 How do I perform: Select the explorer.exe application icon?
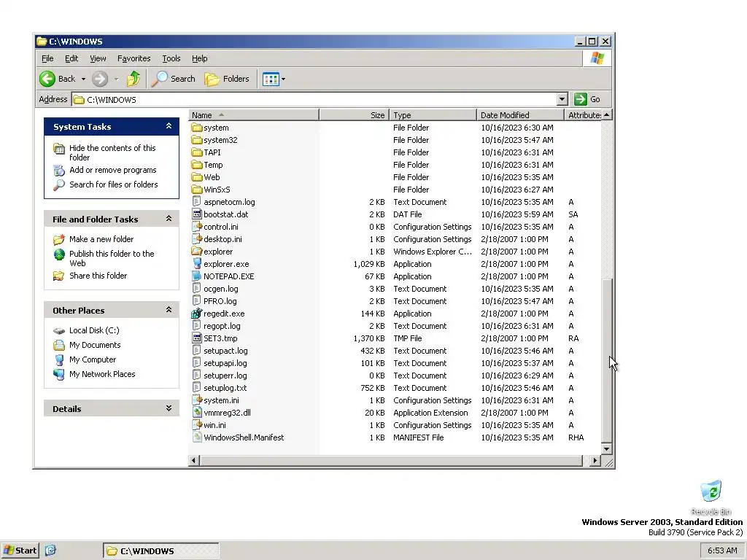(x=197, y=264)
